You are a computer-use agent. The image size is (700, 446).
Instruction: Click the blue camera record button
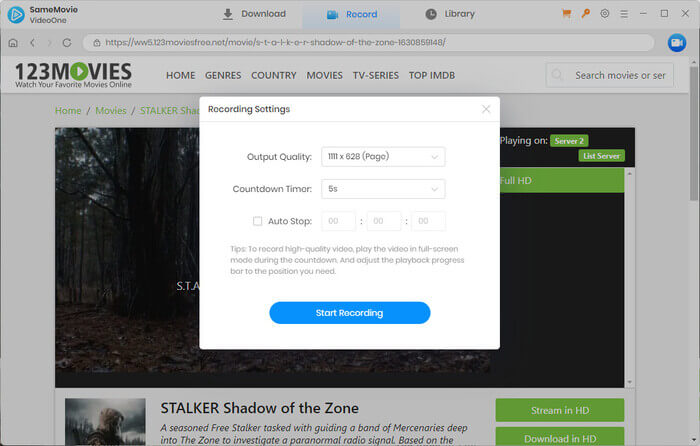tap(677, 43)
